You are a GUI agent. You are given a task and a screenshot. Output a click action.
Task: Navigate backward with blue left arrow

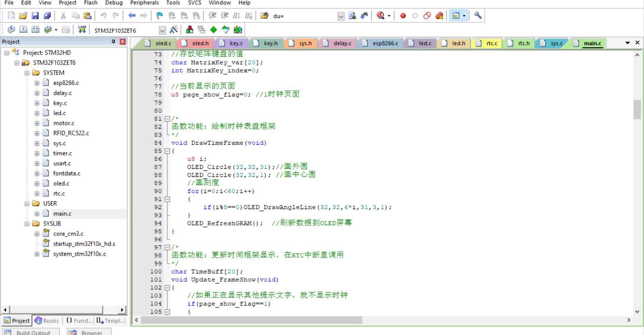tap(132, 16)
